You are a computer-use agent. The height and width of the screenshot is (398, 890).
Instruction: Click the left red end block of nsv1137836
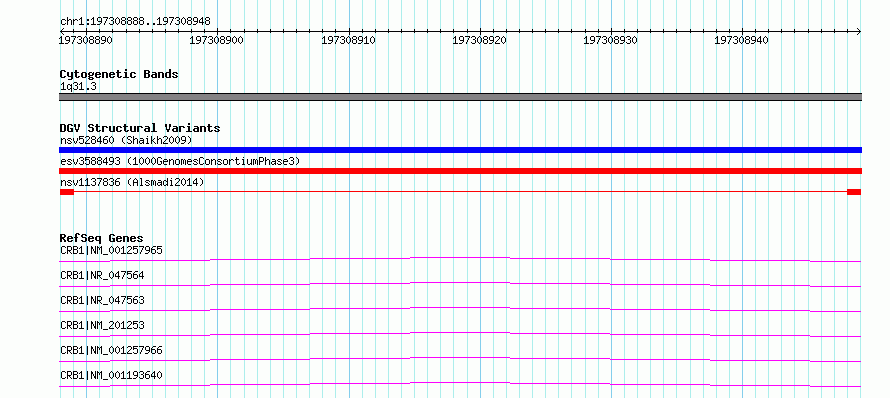(67, 192)
